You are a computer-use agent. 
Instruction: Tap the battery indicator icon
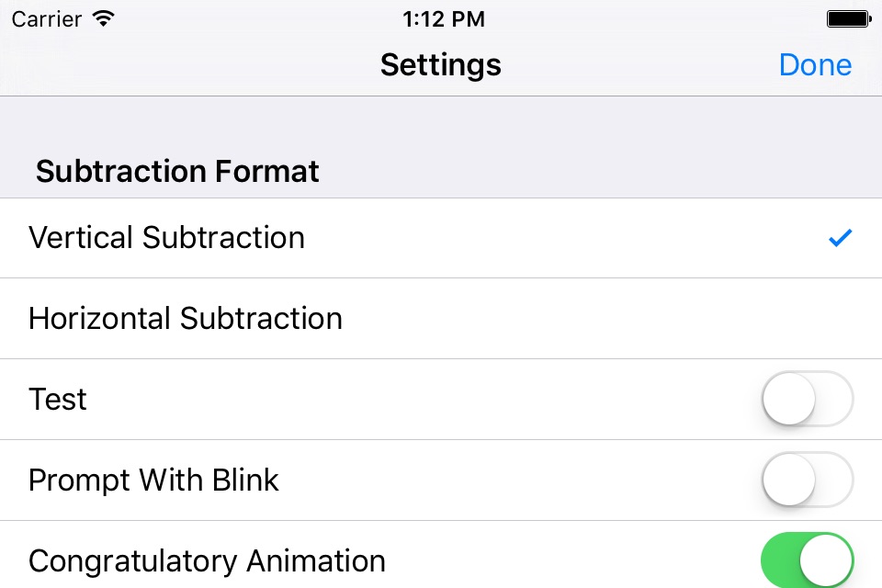click(848, 18)
